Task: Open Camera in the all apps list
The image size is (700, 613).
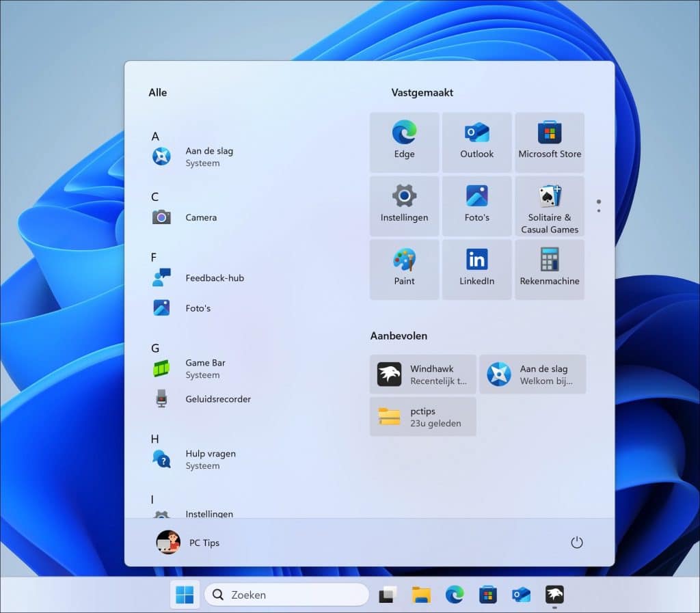Action: pos(200,217)
